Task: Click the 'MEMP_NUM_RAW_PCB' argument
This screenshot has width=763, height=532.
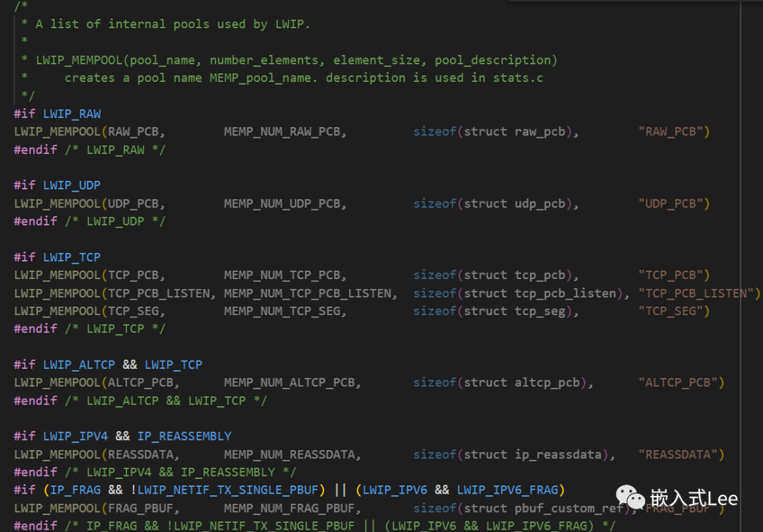Action: click(x=282, y=132)
